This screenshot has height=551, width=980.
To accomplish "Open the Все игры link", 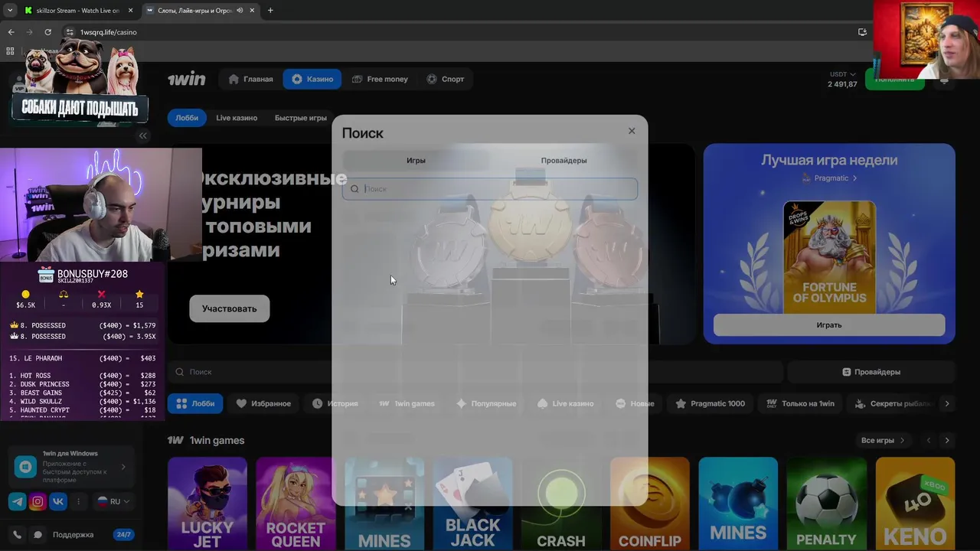I will pos(882,440).
